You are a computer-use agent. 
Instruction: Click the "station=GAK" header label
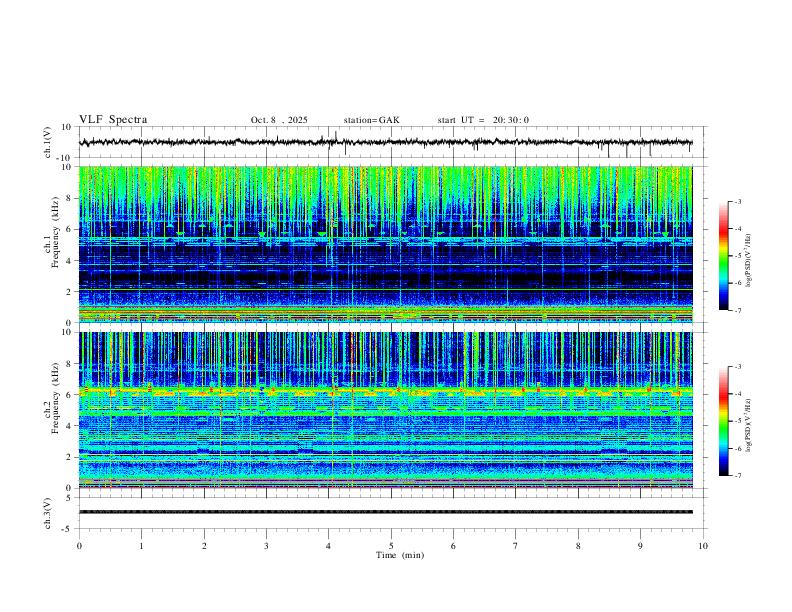click(x=371, y=120)
